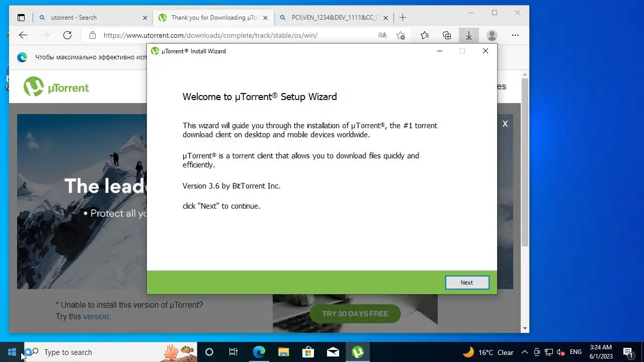Open a new browser tab
This screenshot has height=362, width=644.
pyautogui.click(x=403, y=18)
